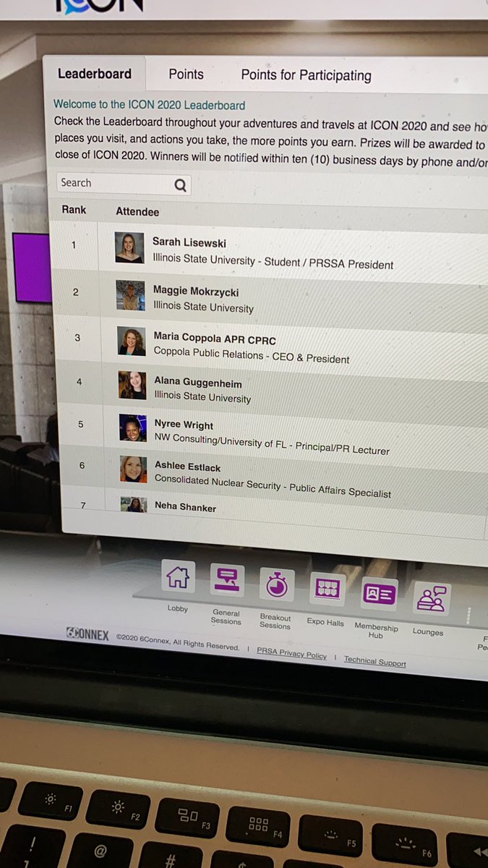Open the Expo Halls icon

click(327, 589)
